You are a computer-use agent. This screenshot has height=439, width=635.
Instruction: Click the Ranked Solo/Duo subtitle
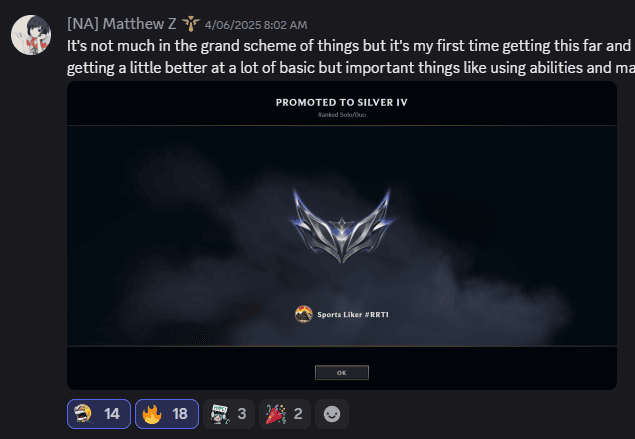click(x=342, y=115)
